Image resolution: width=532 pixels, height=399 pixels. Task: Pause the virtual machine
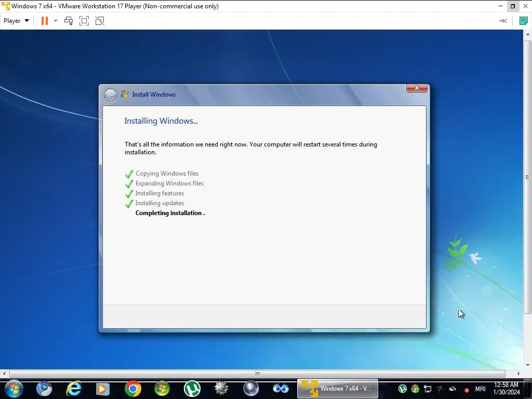(45, 21)
